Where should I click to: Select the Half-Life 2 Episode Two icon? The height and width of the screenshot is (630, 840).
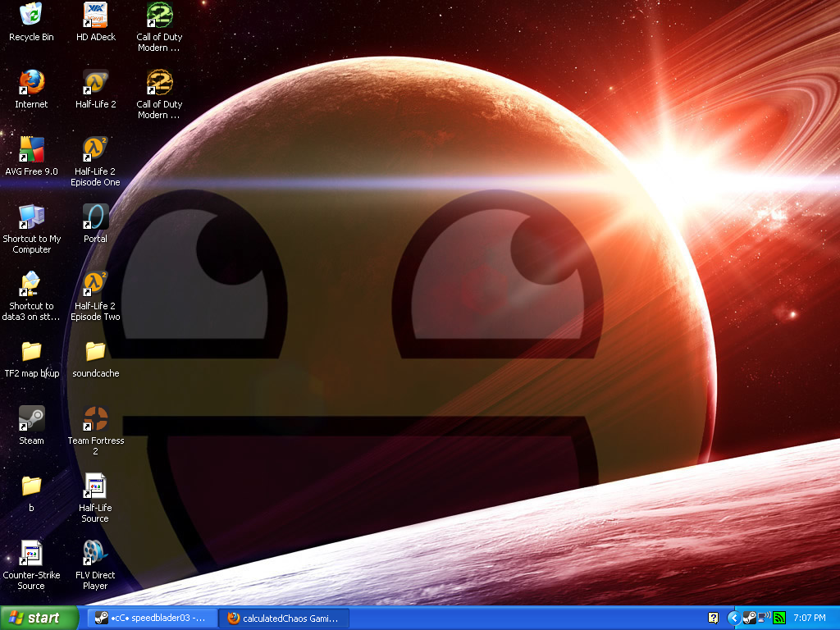[95, 284]
